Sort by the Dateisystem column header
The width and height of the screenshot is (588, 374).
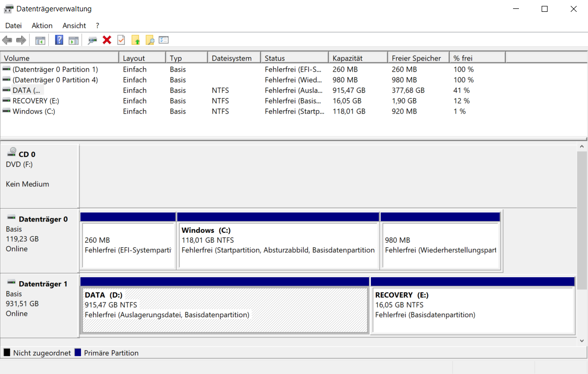coord(234,58)
